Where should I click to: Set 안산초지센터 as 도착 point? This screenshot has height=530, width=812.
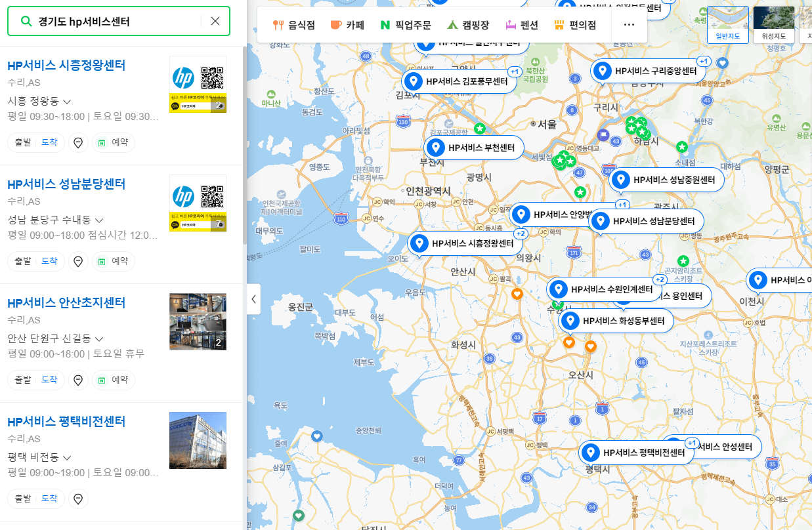[x=50, y=379]
